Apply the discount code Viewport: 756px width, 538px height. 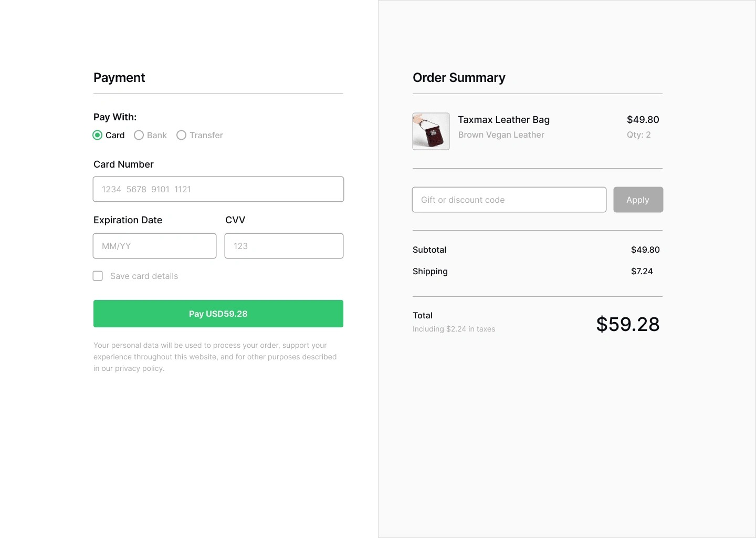[x=638, y=200]
